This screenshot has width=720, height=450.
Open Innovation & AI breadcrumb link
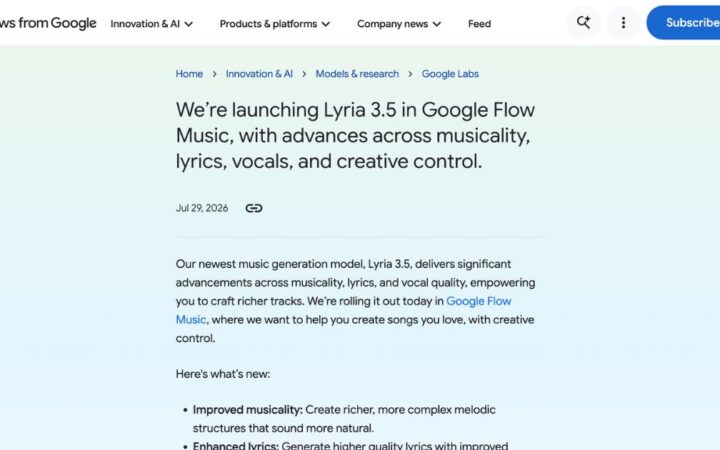(x=259, y=74)
